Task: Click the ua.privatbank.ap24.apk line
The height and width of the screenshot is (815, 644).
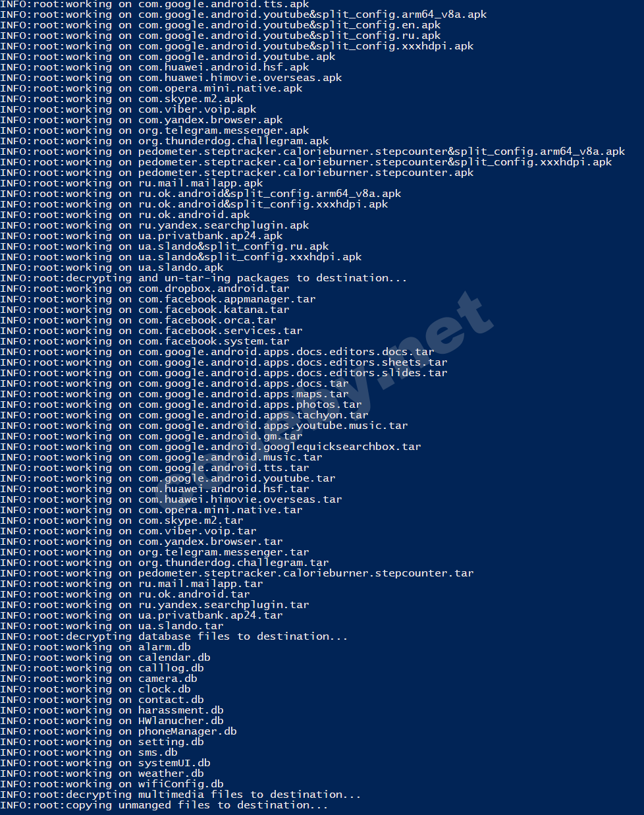Action: pyautogui.click(x=142, y=236)
